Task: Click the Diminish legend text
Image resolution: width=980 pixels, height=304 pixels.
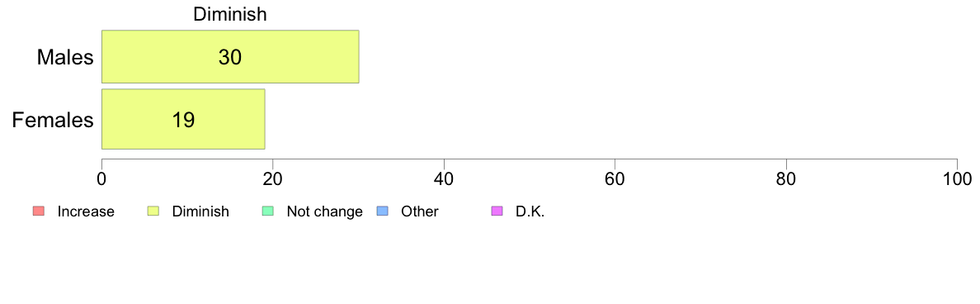Action: [200, 211]
